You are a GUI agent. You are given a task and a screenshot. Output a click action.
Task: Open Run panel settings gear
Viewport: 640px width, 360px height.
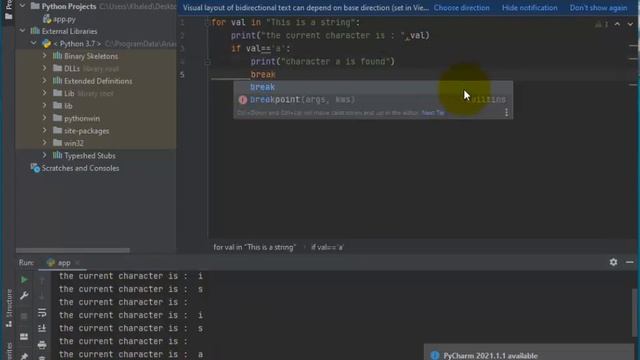(613, 262)
